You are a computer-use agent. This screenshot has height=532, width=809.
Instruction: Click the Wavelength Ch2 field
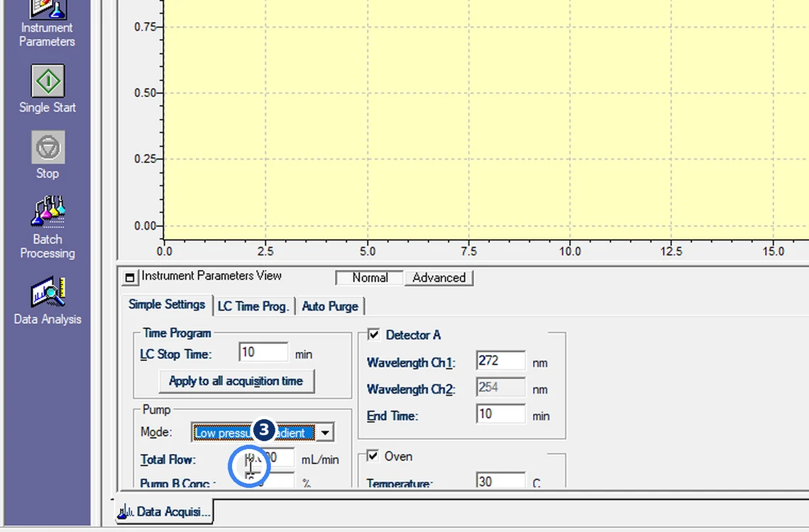point(500,387)
